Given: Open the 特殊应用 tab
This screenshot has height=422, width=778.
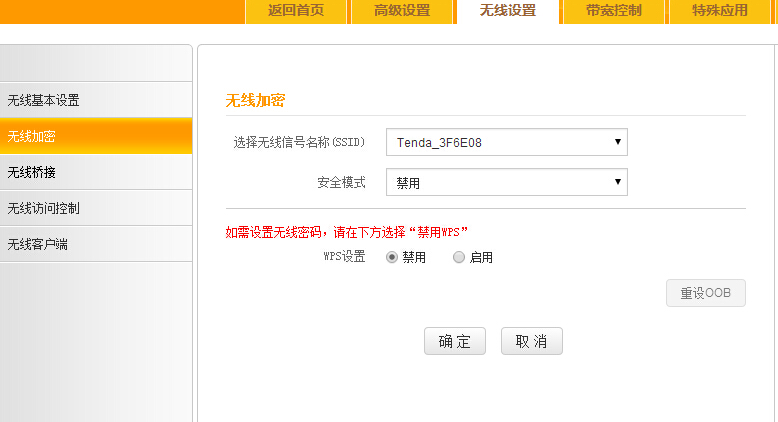Looking at the screenshot, I should (720, 11).
